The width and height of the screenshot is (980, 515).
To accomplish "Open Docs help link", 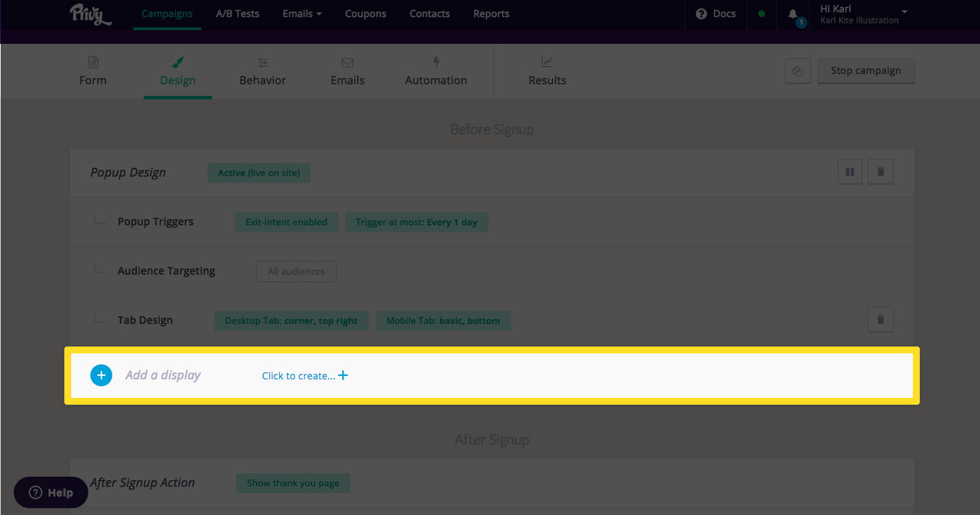I will [x=716, y=14].
